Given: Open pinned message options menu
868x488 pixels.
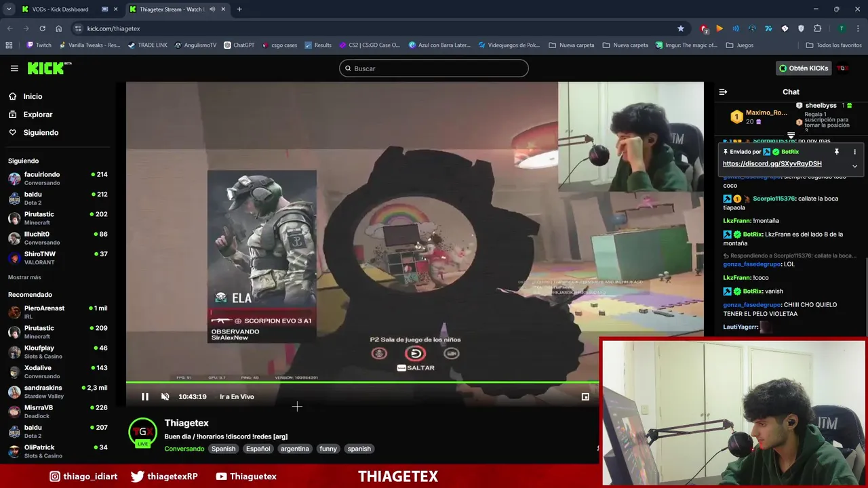Looking at the screenshot, I should coord(854,152).
